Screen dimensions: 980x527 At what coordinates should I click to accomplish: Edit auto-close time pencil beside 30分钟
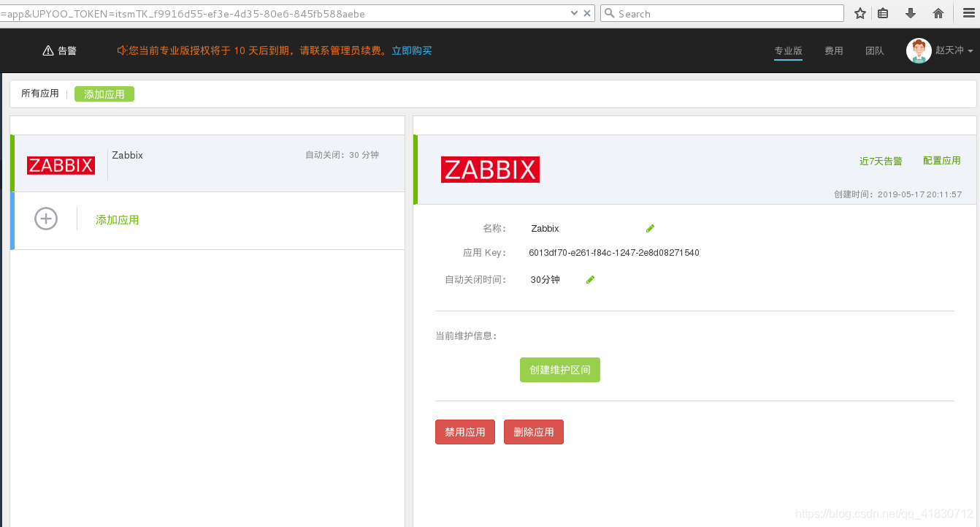point(590,280)
